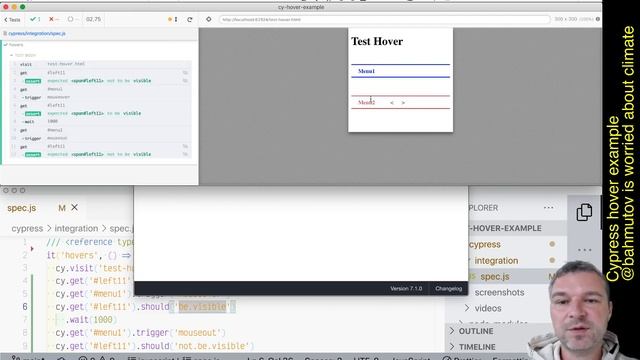This screenshot has width=640, height=360.
Task: Click the viewport size indicator
Action: click(574, 19)
